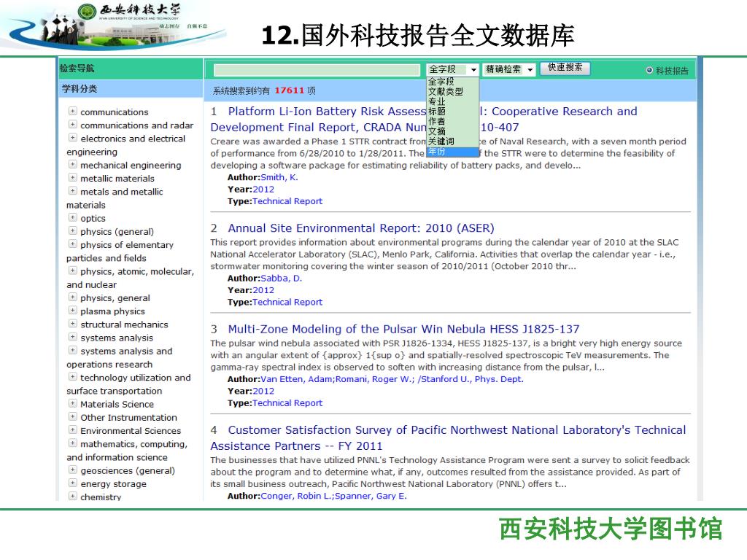Viewport: 747px width, 560px height.
Task: Select technology utilization and surface transportation
Action: 128,384
